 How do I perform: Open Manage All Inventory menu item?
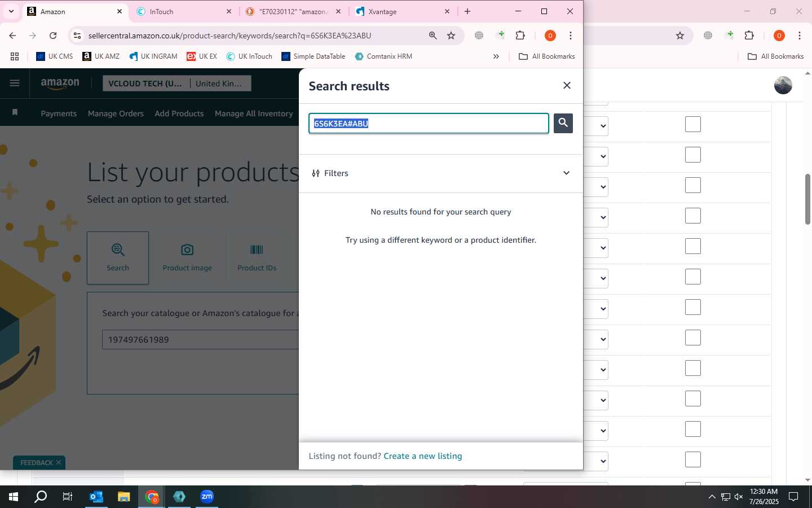coord(254,113)
